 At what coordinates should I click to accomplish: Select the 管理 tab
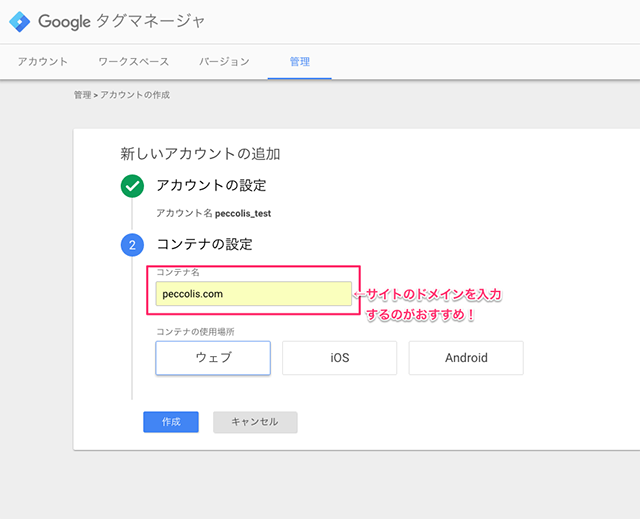300,62
